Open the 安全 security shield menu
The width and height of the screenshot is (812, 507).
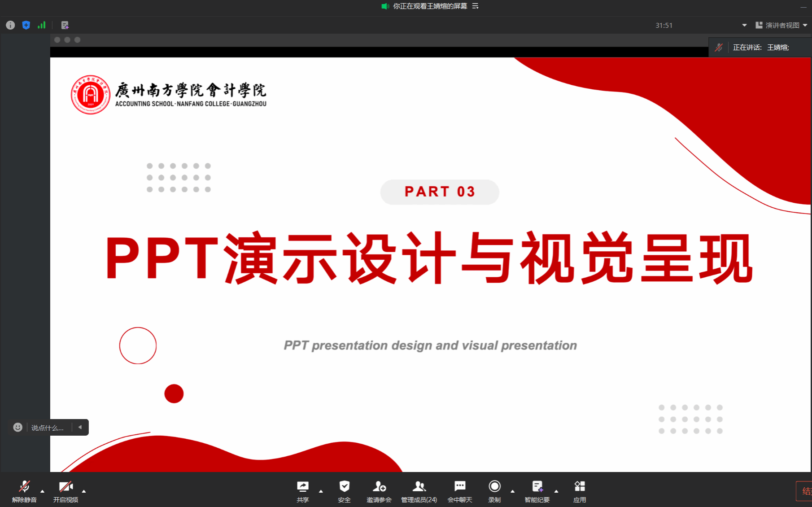point(344,491)
